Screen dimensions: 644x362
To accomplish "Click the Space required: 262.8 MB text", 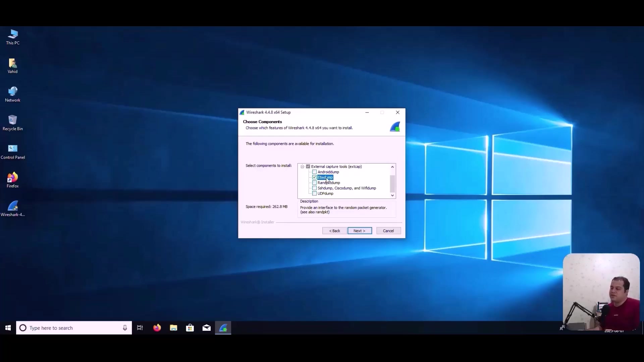I will tap(266, 207).
